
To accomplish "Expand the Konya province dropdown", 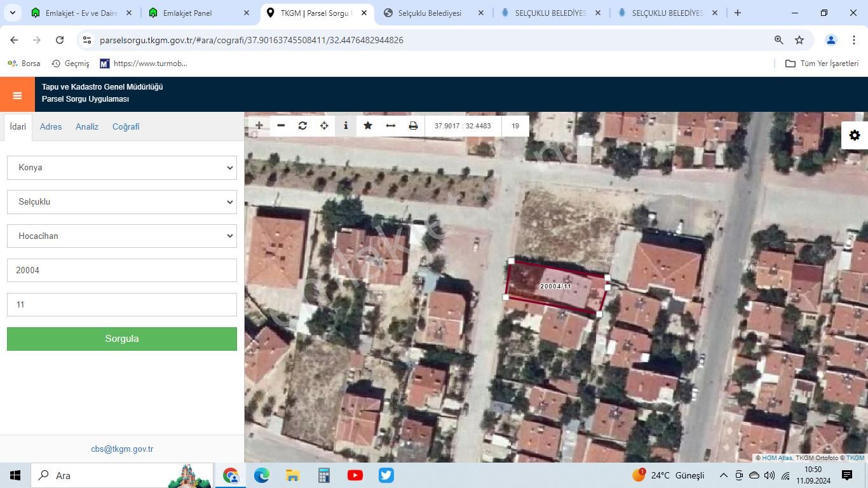I will pyautogui.click(x=122, y=168).
